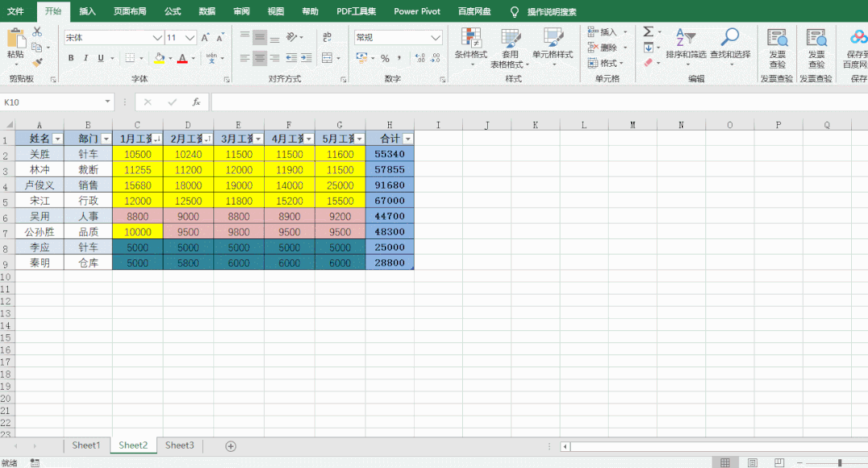Switch to the 公式 tab
Image resolution: width=868 pixels, height=468 pixels.
click(172, 11)
